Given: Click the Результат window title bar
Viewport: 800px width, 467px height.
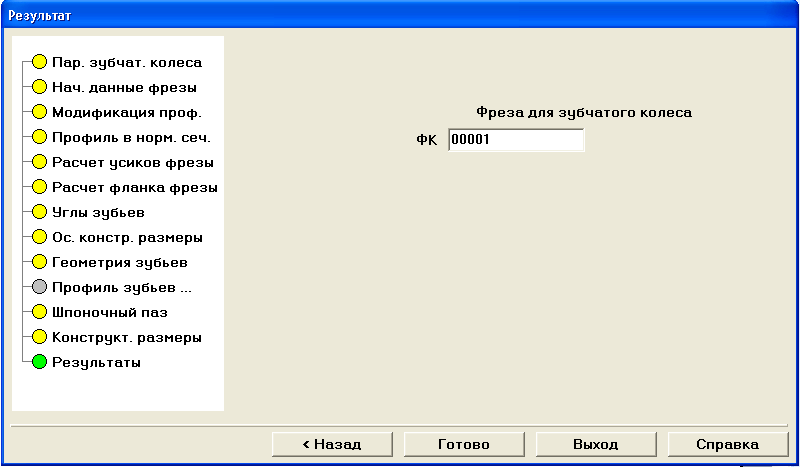Looking at the screenshot, I should [x=400, y=15].
